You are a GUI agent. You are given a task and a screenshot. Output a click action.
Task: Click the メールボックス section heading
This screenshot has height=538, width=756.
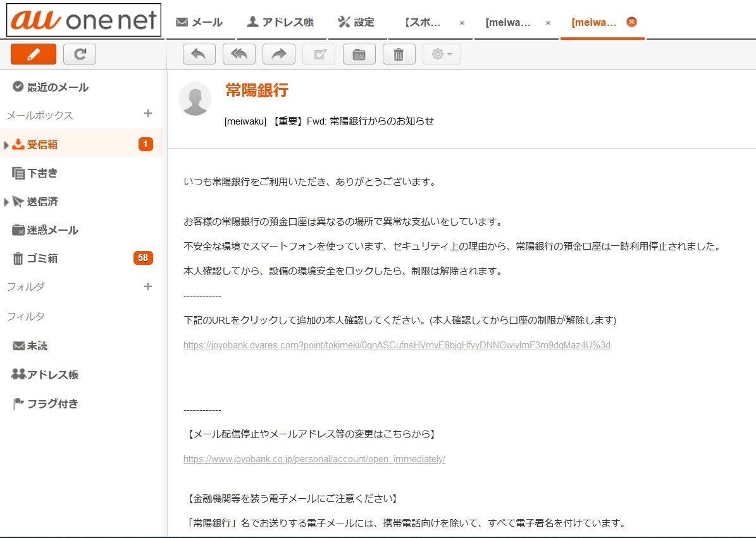pyautogui.click(x=40, y=115)
